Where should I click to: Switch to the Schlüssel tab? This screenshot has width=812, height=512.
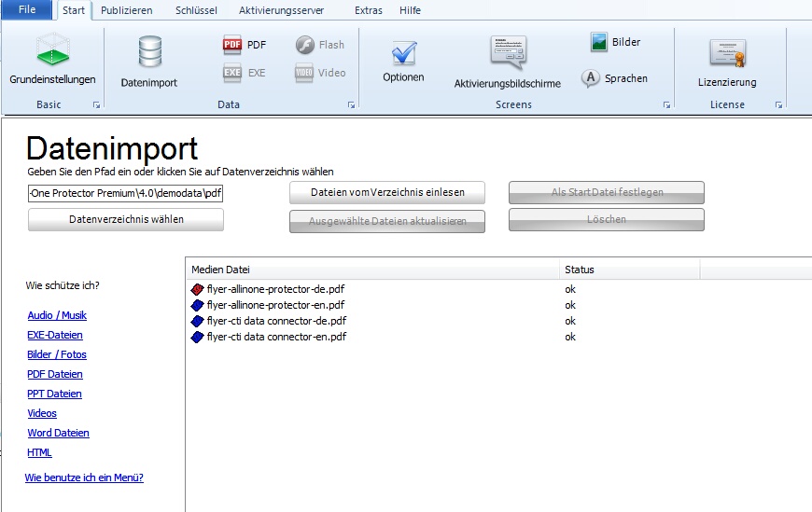click(196, 10)
